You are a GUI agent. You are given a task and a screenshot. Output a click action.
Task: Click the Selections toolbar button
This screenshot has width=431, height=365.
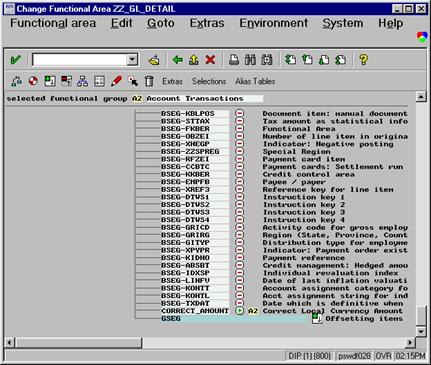209,81
